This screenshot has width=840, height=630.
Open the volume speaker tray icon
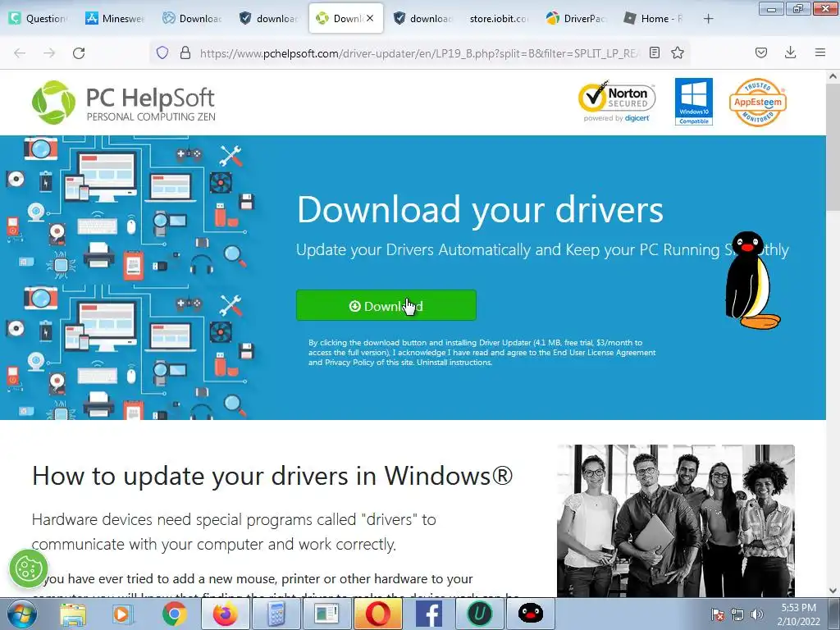(757, 614)
